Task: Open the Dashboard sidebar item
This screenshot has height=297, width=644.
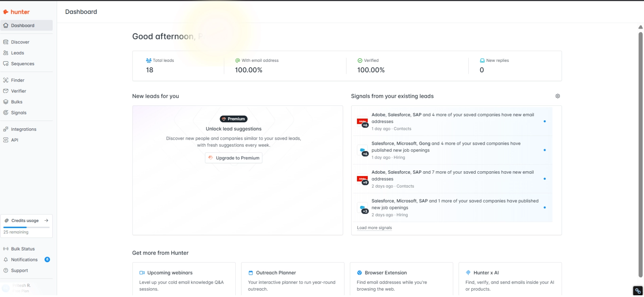Action: 26,25
